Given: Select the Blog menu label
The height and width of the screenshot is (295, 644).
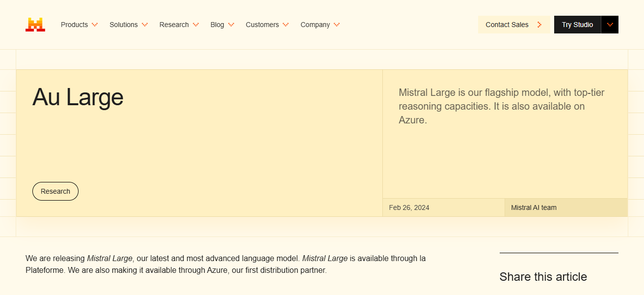Looking at the screenshot, I should click(x=217, y=25).
